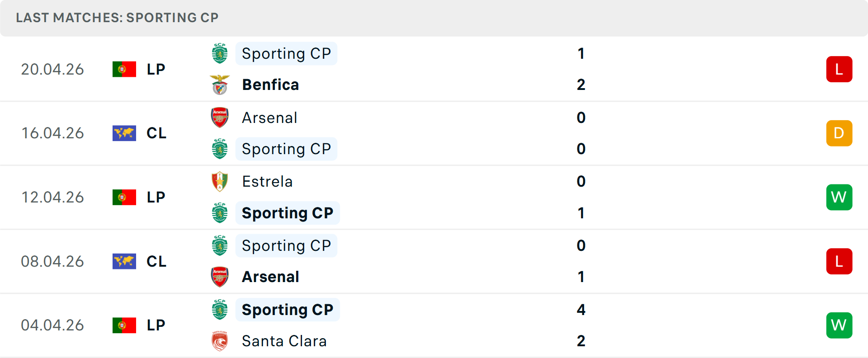Click Sporting CP crest in 20.04.26 match

pyautogui.click(x=220, y=54)
